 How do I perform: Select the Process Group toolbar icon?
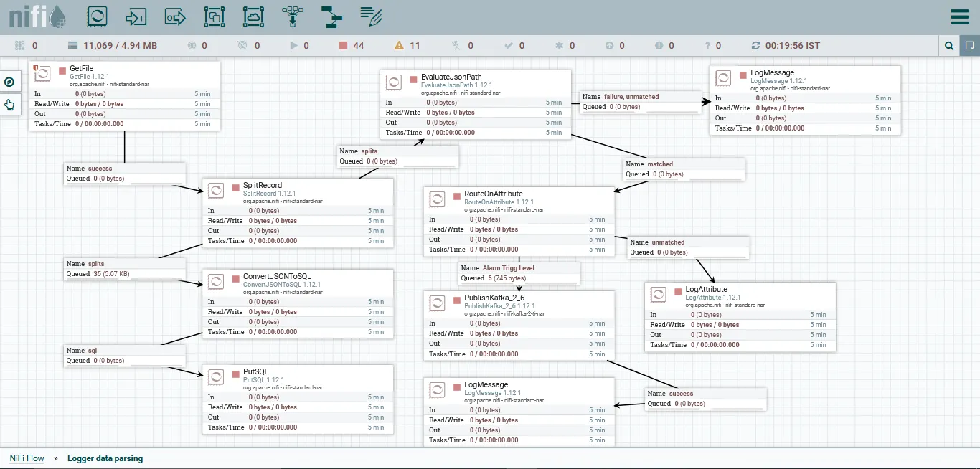coord(214,16)
